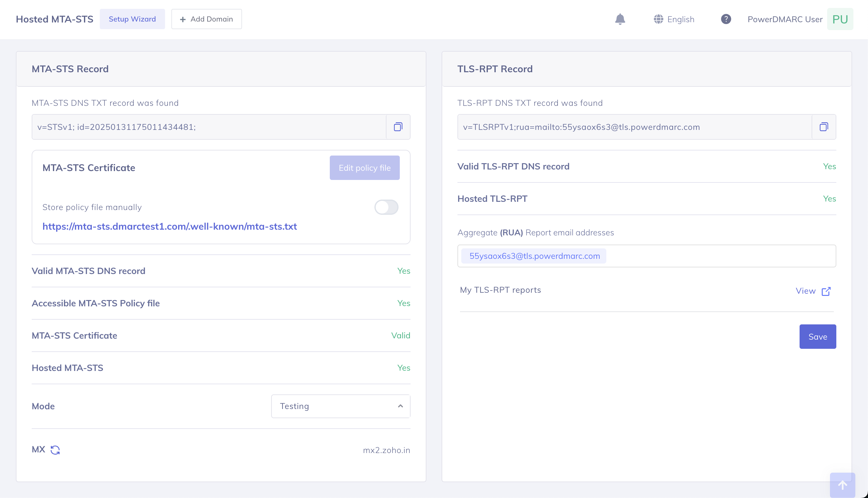
Task: Open the mta-sts.txt policy URL link
Action: pos(169,227)
